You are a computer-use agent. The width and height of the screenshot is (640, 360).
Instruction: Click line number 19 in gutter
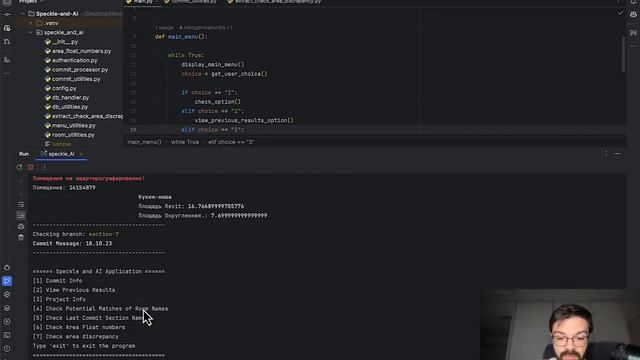133,130
